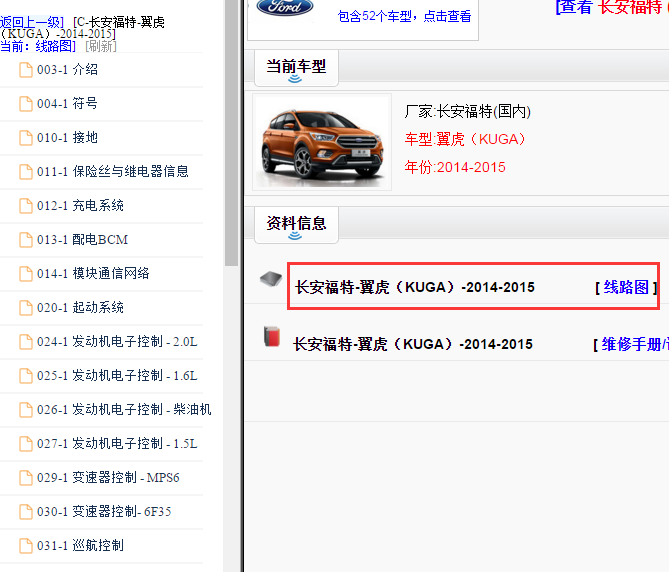Click the Ford logo
Image resolution: width=669 pixels, height=572 pixels.
(x=285, y=6)
